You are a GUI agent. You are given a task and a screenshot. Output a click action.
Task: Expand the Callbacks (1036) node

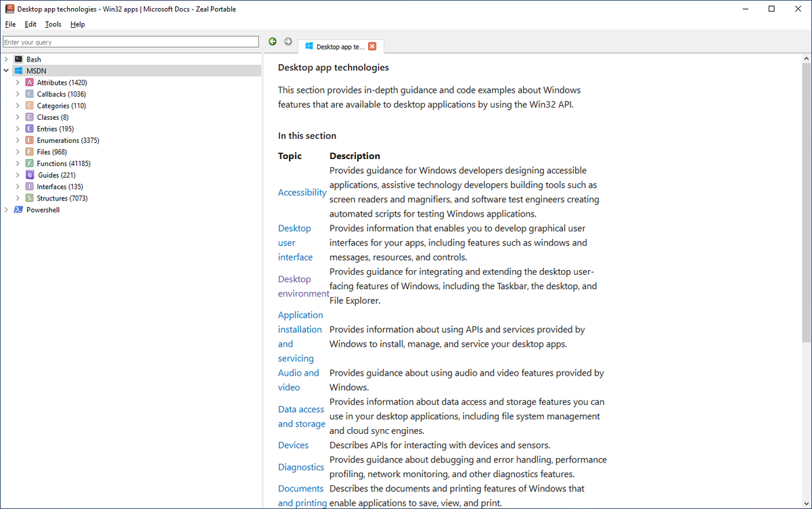pyautogui.click(x=18, y=94)
